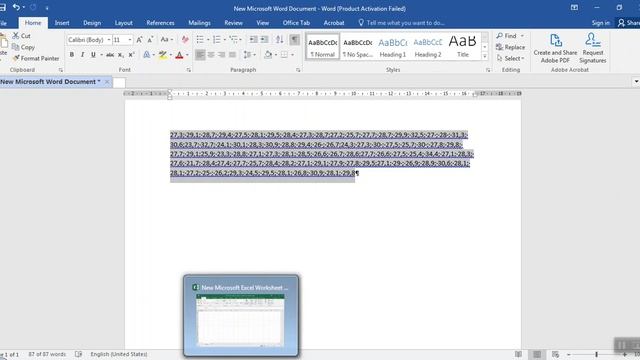Viewport: 640px width, 360px height.
Task: Open the Select dropdown in Editing
Action: (x=511, y=58)
